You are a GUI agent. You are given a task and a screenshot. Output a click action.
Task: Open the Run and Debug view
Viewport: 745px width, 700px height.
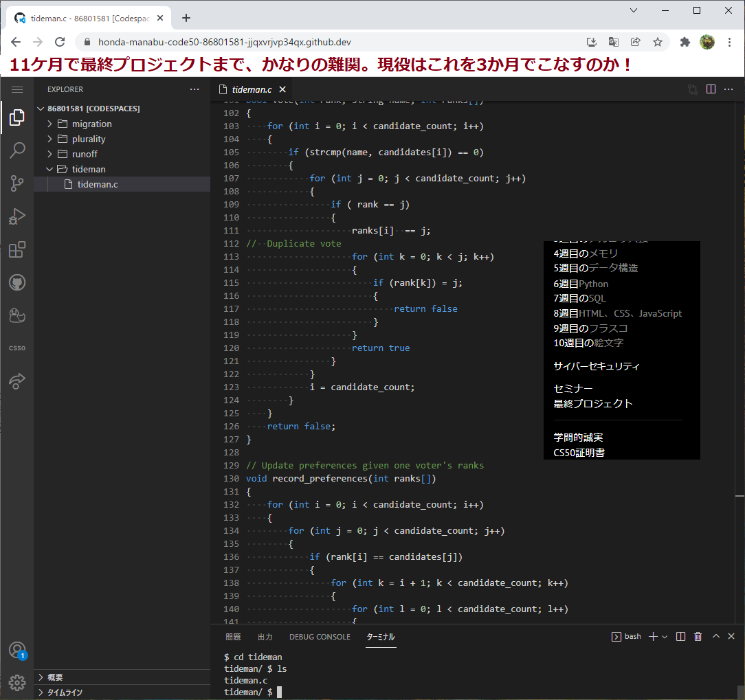point(17,216)
